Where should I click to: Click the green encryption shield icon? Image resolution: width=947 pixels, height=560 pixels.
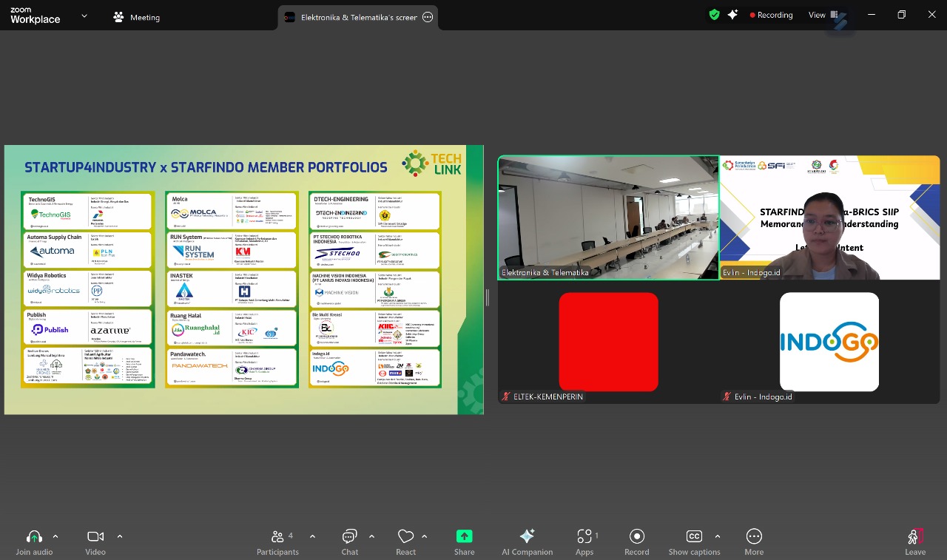coord(714,15)
